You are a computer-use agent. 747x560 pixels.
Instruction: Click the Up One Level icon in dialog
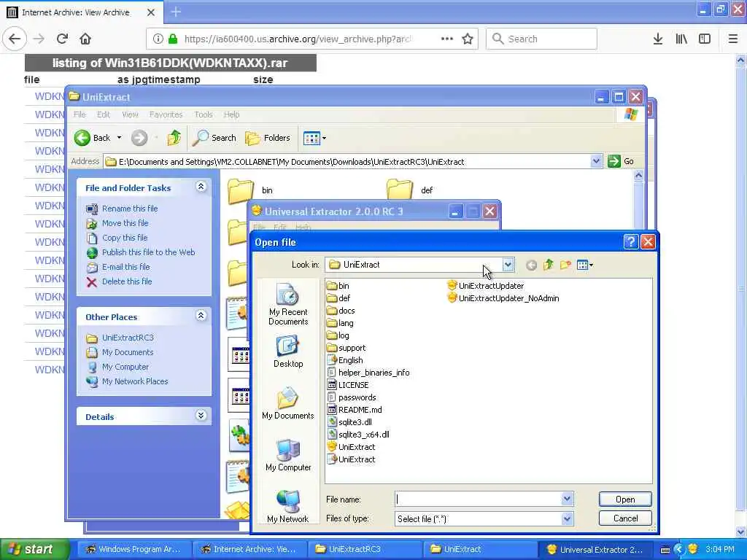pos(549,265)
